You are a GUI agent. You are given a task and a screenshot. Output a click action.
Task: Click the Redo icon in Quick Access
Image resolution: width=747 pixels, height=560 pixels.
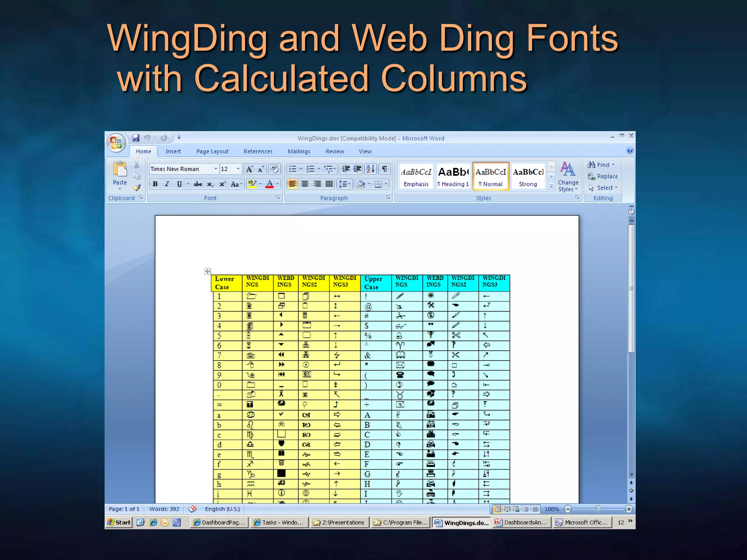[x=164, y=138]
